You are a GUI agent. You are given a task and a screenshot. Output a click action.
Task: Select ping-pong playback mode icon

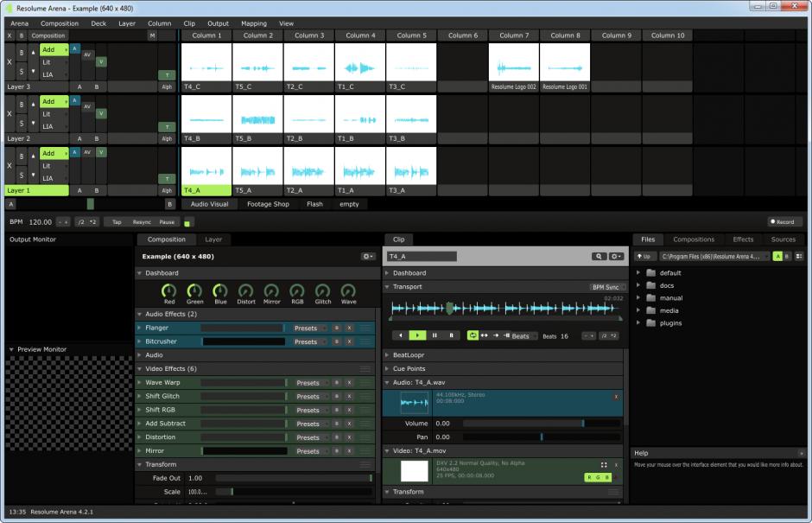tap(485, 335)
